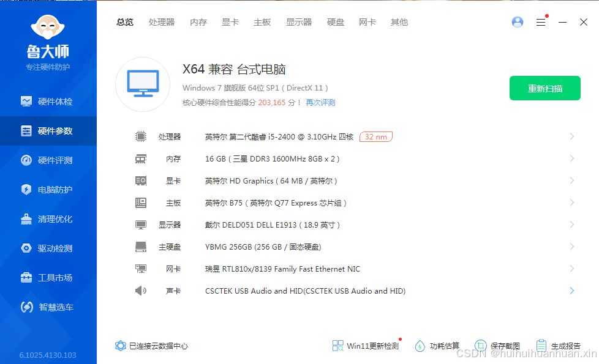The image size is (599, 364).
Task: Click 保存截图 to save screenshot
Action: (497, 346)
